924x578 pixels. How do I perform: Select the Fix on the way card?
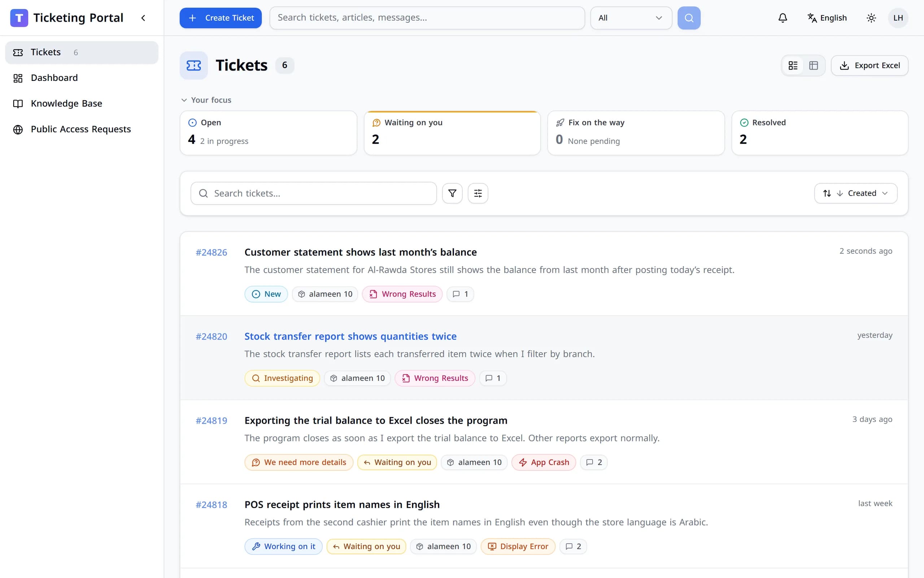coord(636,133)
